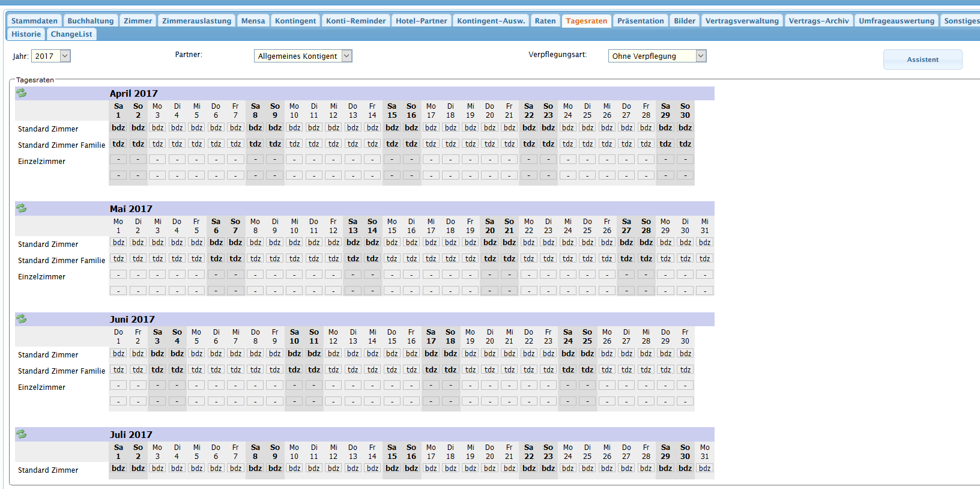
Task: Click the refresh icon beside Juni 2017
Action: click(x=22, y=319)
